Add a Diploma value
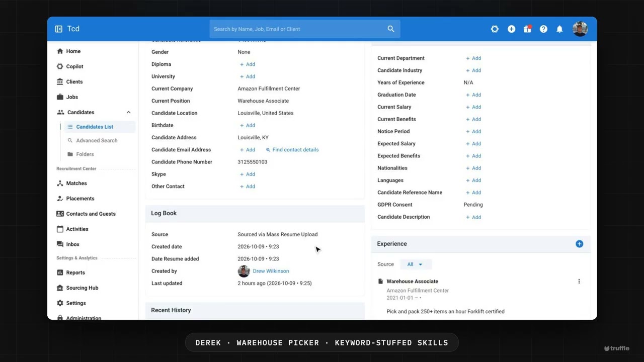644x362 pixels. 247,64
